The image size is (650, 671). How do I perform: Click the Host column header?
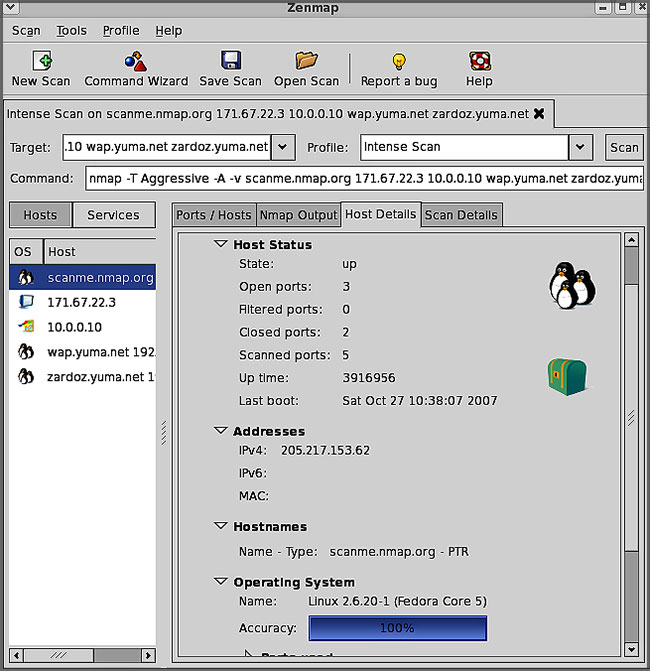[100, 252]
